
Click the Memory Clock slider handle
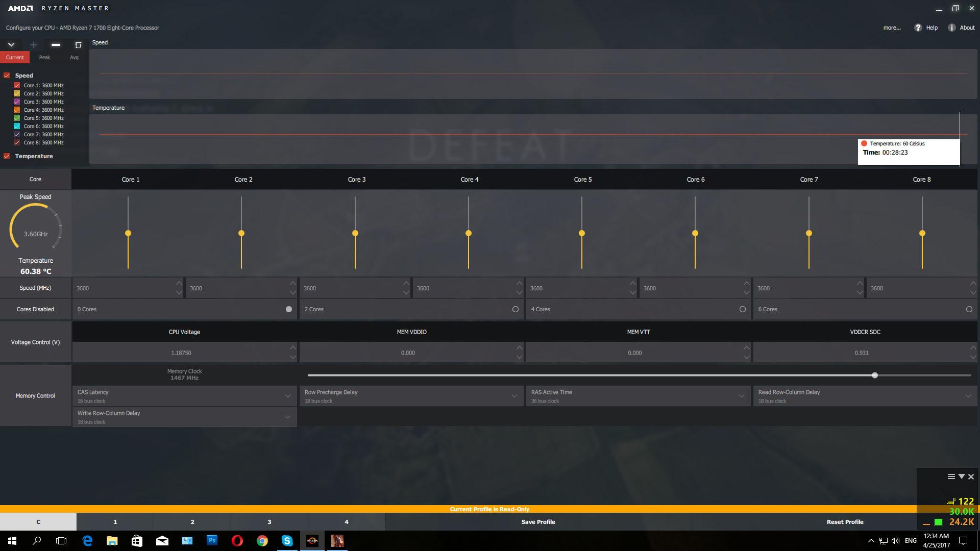[875, 375]
